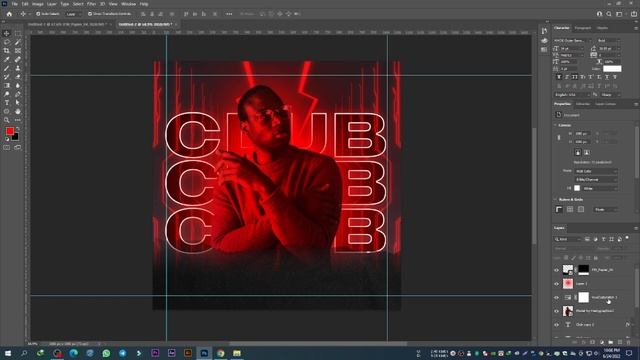This screenshot has height=360, width=640.
Task: Select the Path Selection tool
Action: [18, 102]
